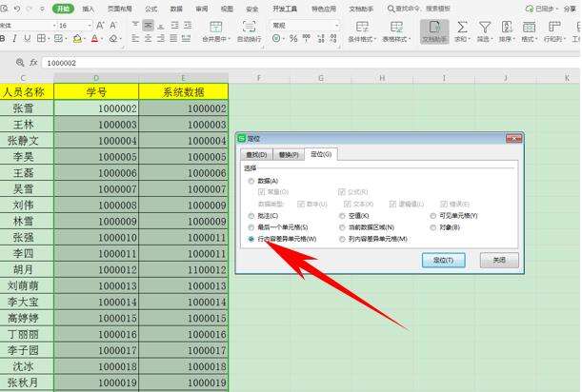This screenshot has height=392, width=582.
Task: Open the 公式 ribbon tab
Action: pyautogui.click(x=151, y=9)
